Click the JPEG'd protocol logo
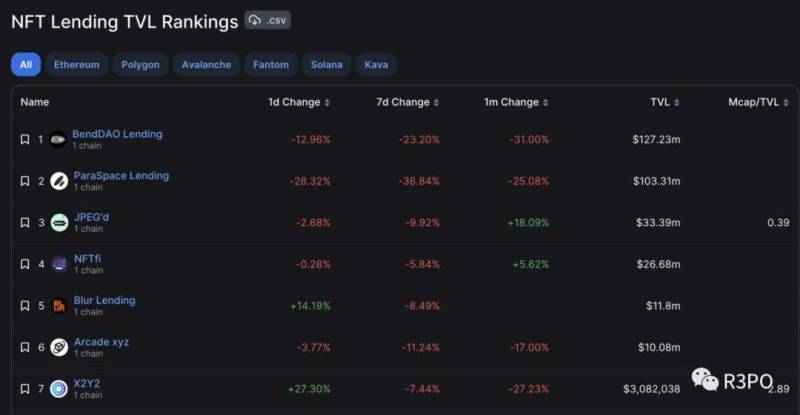The width and height of the screenshot is (800, 415). tap(59, 223)
